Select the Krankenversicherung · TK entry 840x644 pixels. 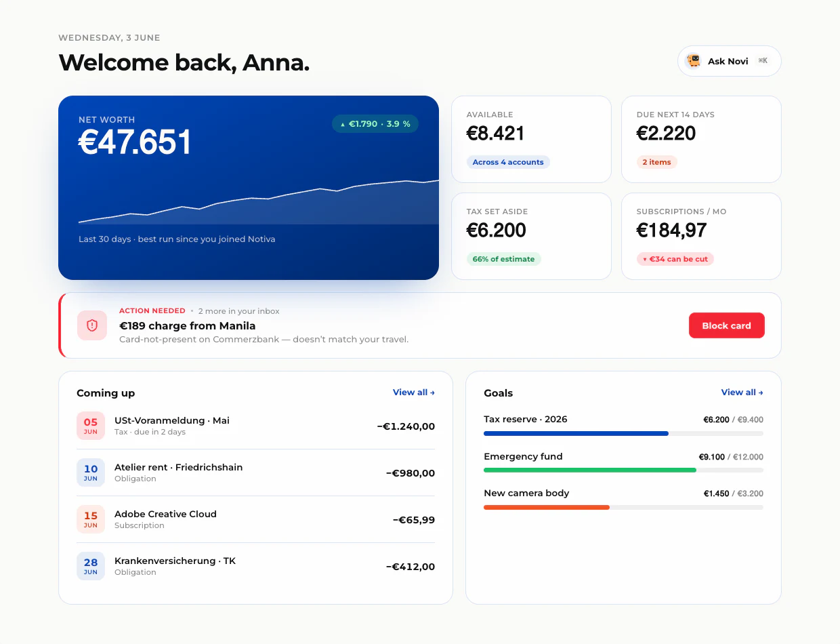tap(255, 566)
